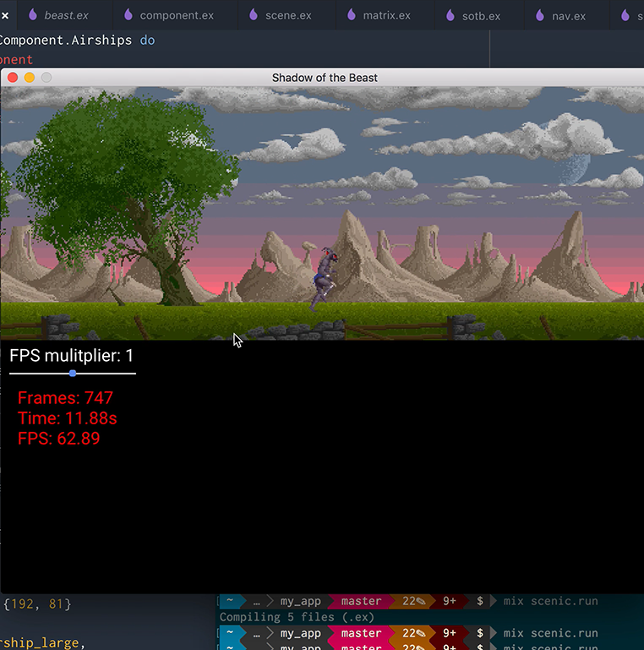Click the FPS multiplier slider handle
Image resolution: width=644 pixels, height=650 pixels.
tap(73, 374)
